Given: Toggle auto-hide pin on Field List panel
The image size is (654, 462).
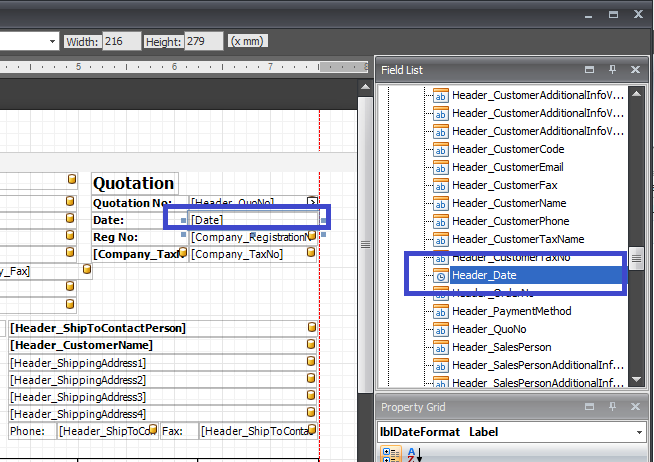Looking at the screenshot, I should tap(612, 70).
